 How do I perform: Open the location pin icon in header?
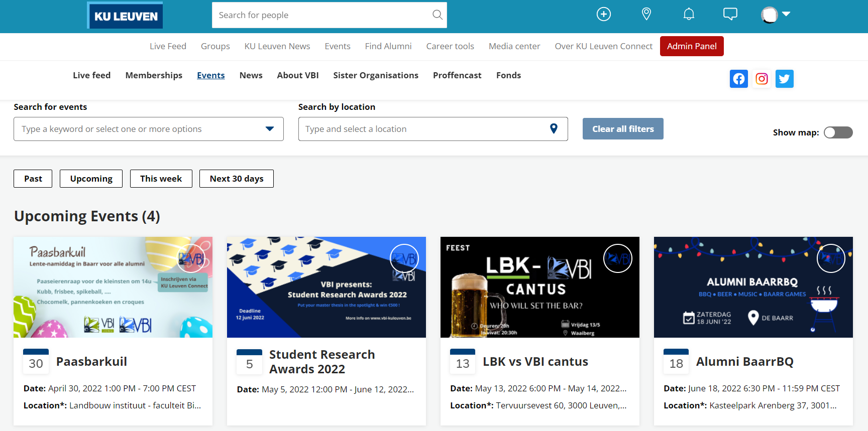point(646,15)
